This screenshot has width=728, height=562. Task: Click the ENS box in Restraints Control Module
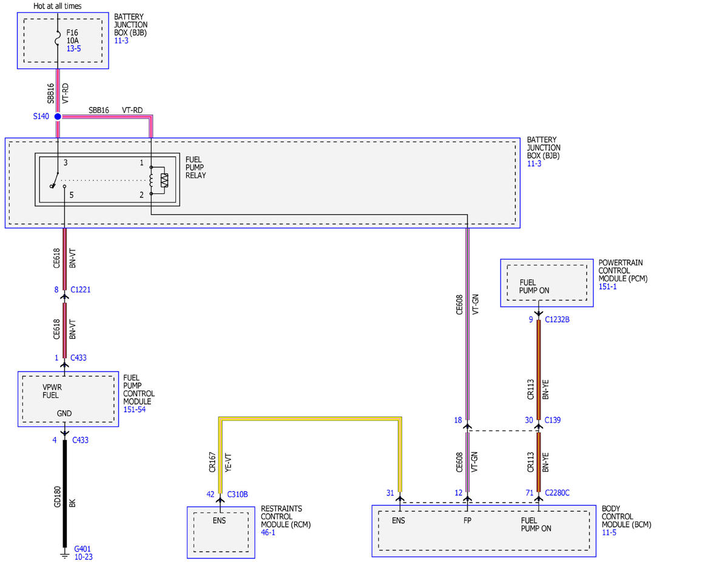click(221, 532)
